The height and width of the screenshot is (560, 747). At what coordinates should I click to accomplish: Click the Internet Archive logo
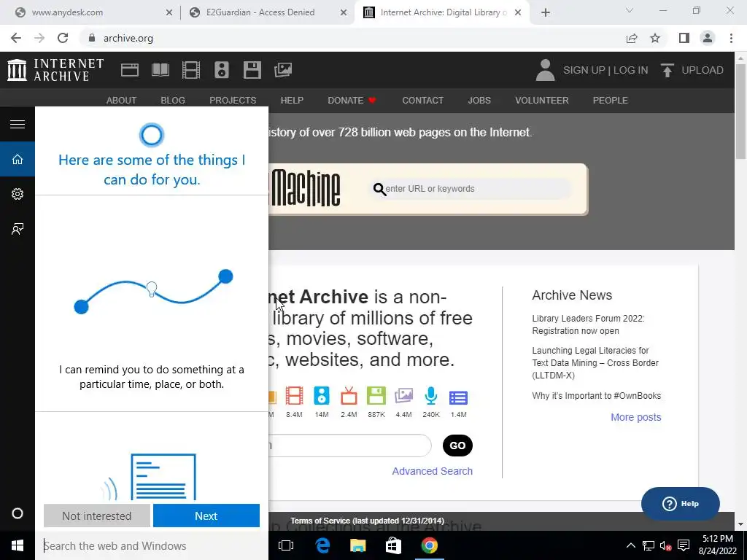pos(55,70)
